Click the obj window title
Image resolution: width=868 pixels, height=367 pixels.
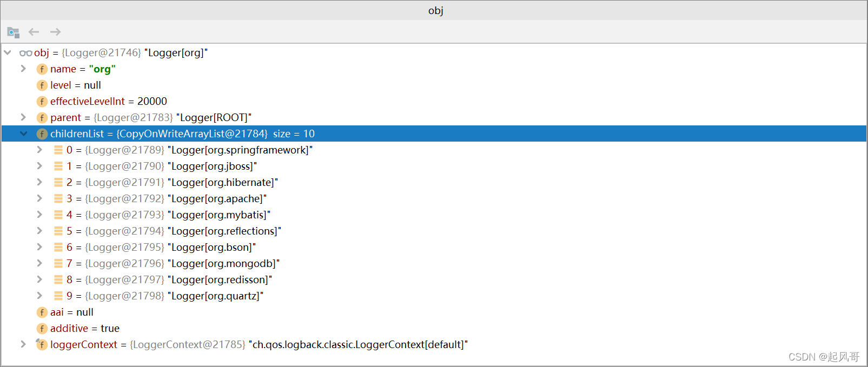[436, 10]
